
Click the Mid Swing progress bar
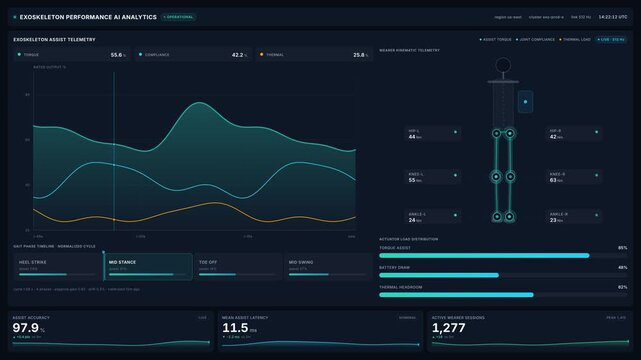pos(327,275)
